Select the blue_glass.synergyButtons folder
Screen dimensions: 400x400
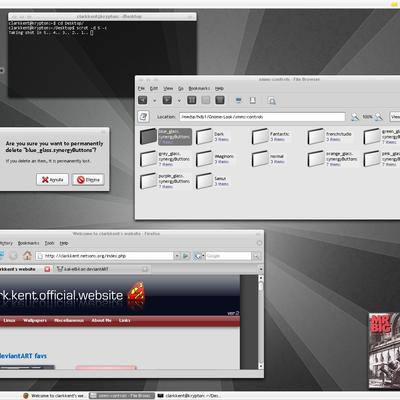[166, 137]
